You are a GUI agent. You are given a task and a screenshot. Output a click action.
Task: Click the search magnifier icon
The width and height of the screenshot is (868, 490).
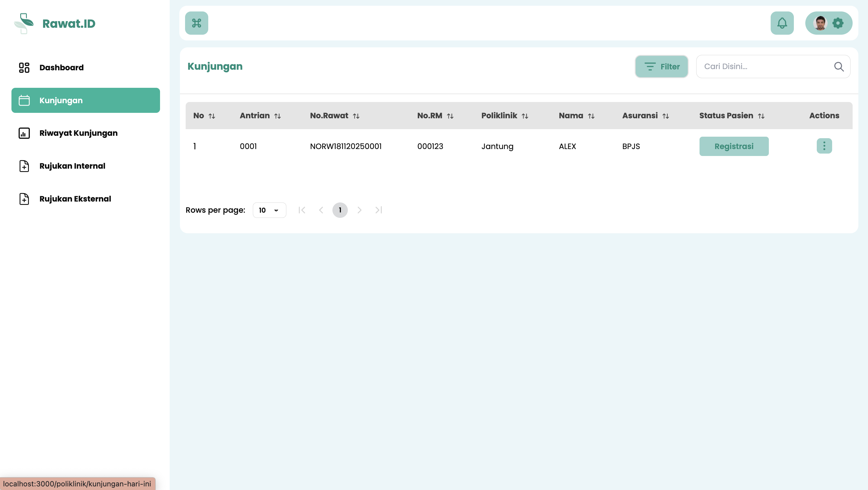tap(839, 66)
